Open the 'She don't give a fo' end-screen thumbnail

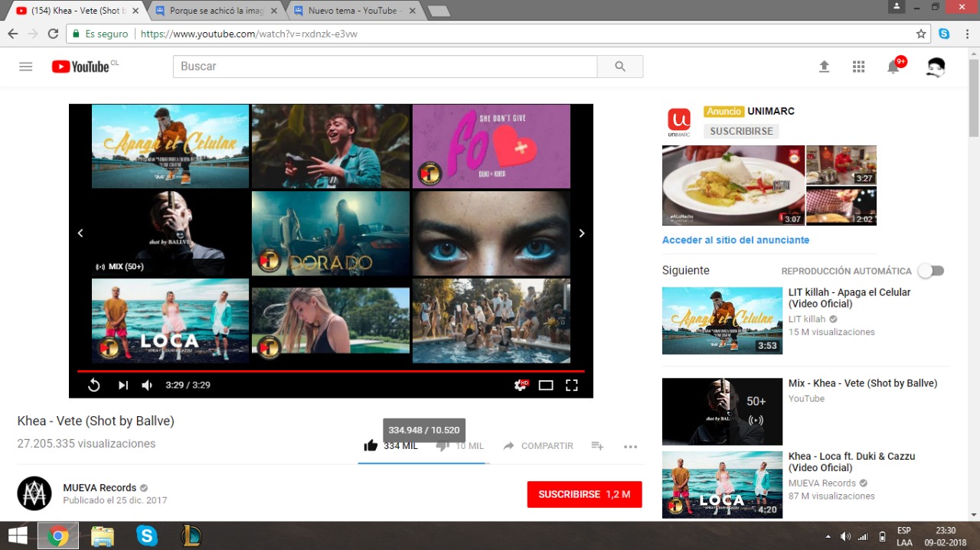click(492, 146)
